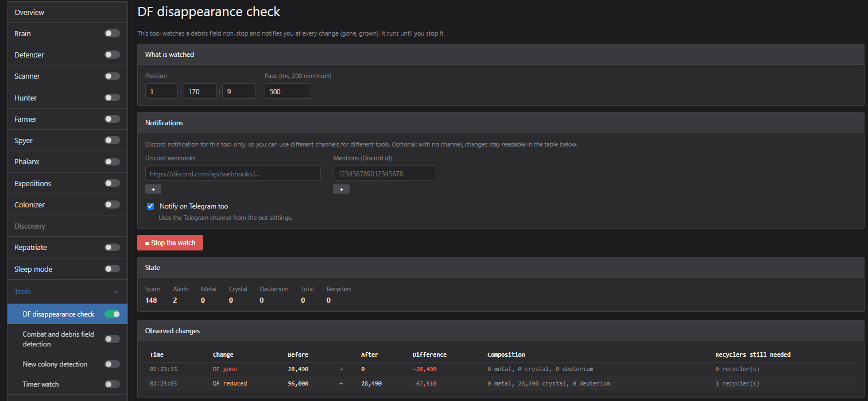
Task: Click the Recyclers still needed header
Action: click(753, 354)
